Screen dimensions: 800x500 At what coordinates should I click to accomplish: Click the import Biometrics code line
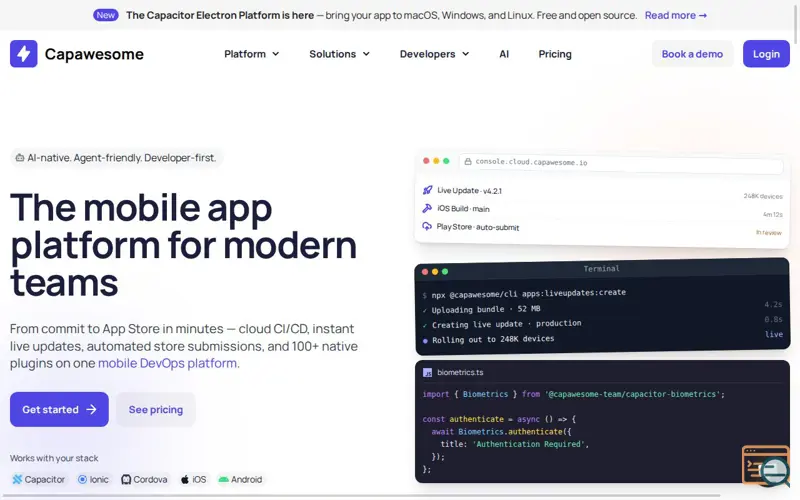573,394
